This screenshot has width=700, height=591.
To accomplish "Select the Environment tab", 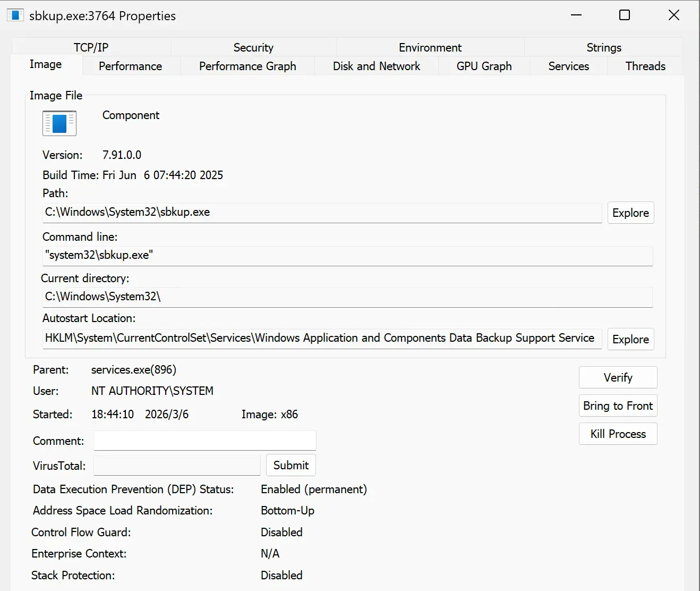I will coord(430,47).
